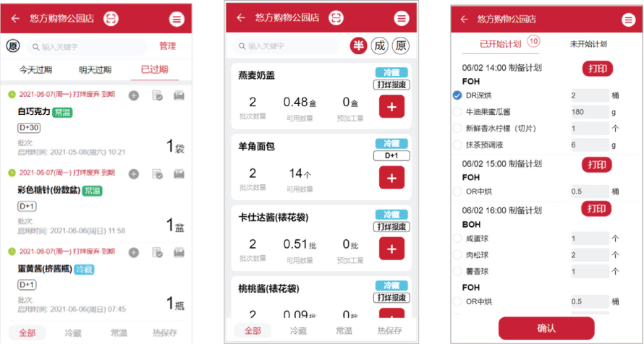Select 冷藏 filter in left screen bottom bar
644x344 pixels.
[72, 332]
